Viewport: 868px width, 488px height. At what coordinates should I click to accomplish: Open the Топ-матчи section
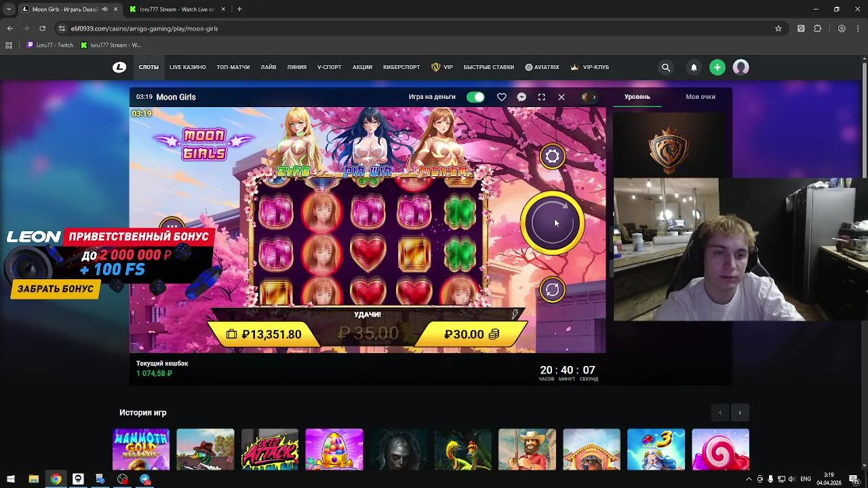(x=233, y=67)
